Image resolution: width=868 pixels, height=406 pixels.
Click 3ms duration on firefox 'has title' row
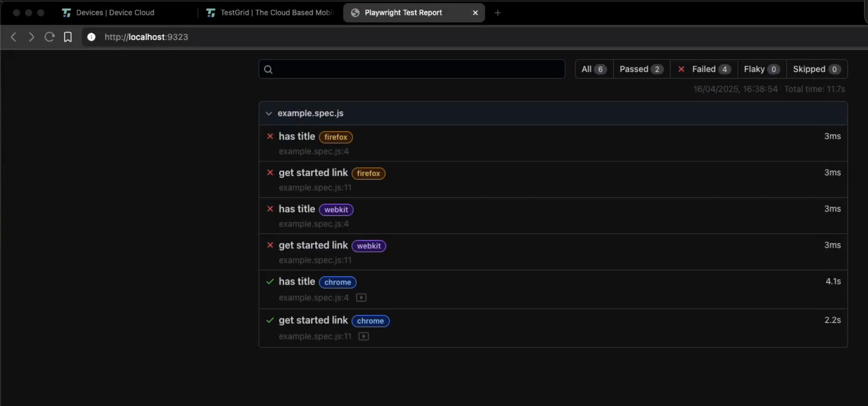[832, 136]
